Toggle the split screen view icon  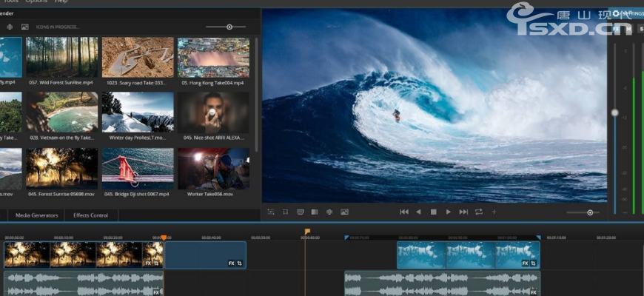click(x=315, y=212)
